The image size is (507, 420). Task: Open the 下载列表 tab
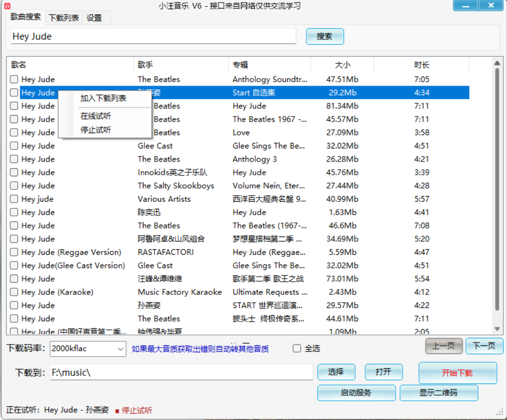[x=64, y=18]
